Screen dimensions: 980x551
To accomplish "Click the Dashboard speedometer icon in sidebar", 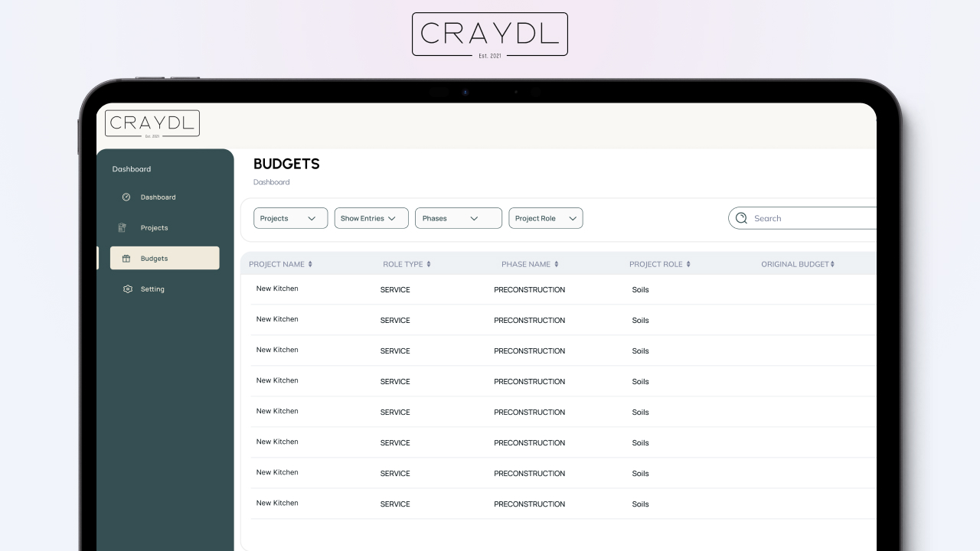I will 126,197.
